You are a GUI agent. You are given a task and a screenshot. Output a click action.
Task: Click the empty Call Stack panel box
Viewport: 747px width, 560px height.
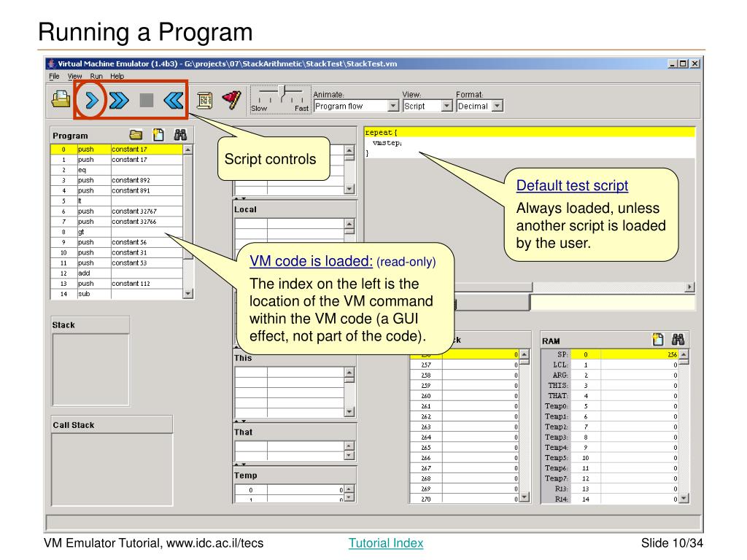112,469
